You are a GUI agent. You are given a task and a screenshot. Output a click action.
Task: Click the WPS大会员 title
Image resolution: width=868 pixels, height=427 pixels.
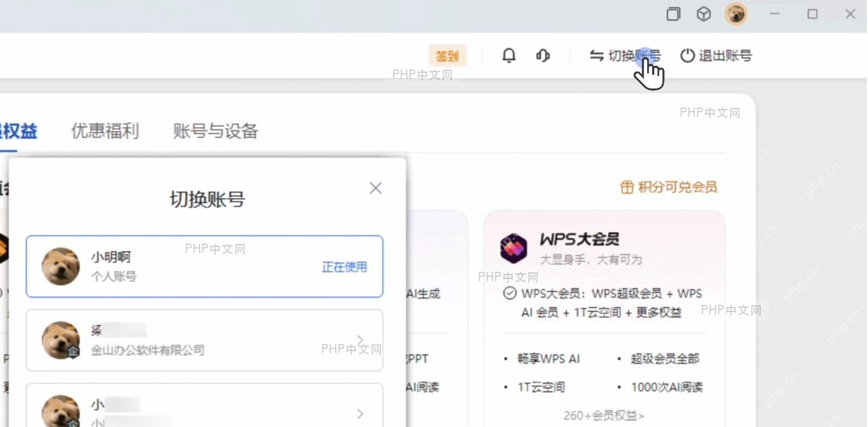579,239
